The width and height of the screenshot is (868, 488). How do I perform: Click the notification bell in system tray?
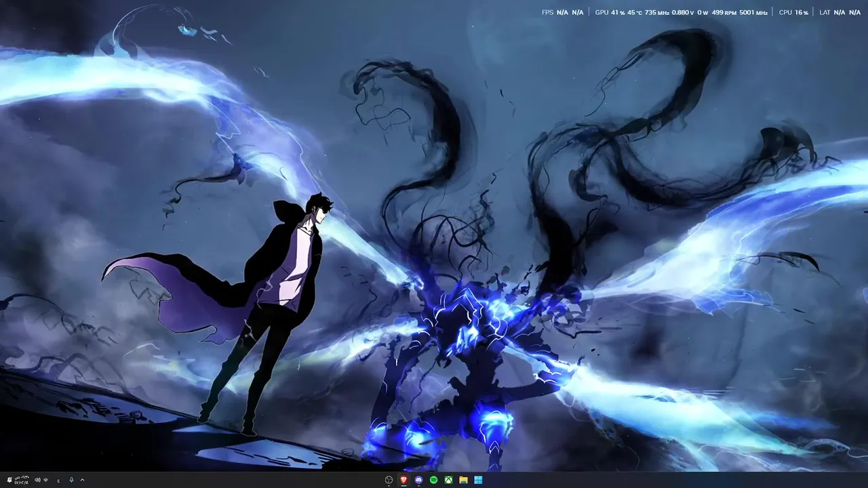coord(9,480)
